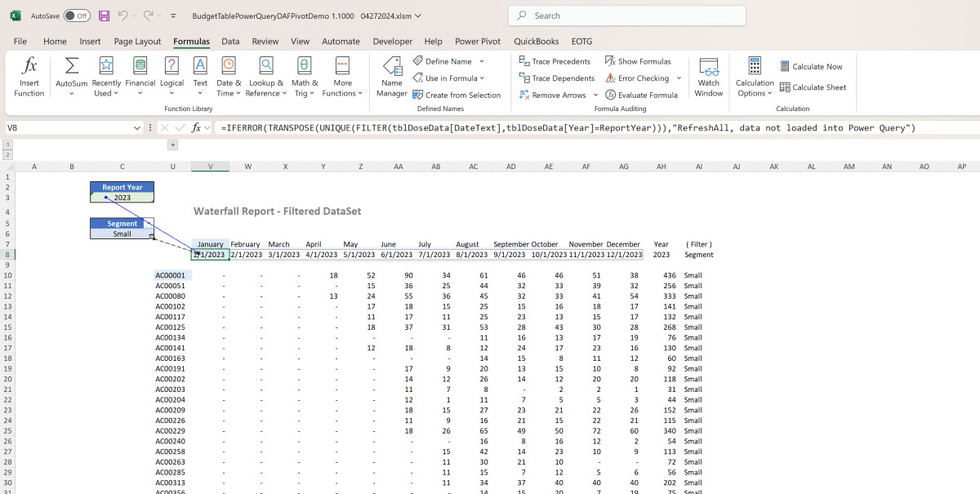Expand the column outline plus button
The width and height of the screenshot is (980, 494).
(x=172, y=145)
